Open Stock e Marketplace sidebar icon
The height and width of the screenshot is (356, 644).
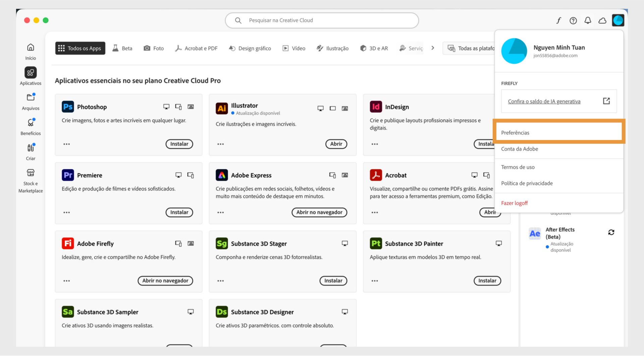31,173
